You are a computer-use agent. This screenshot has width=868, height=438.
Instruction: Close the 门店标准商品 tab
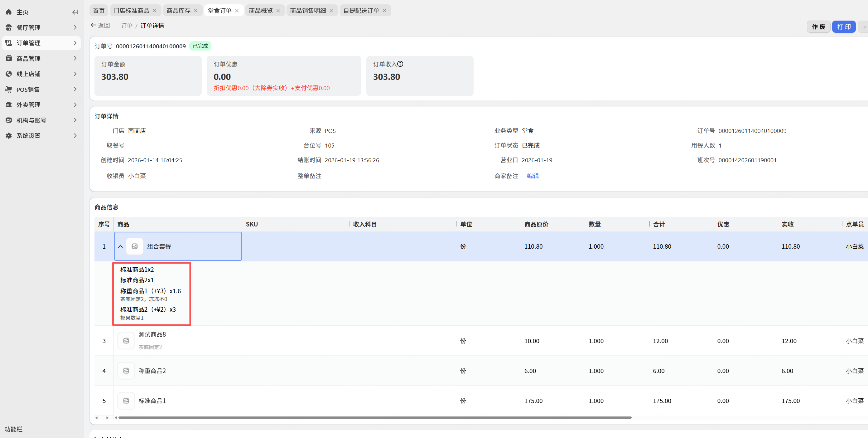pyautogui.click(x=155, y=11)
